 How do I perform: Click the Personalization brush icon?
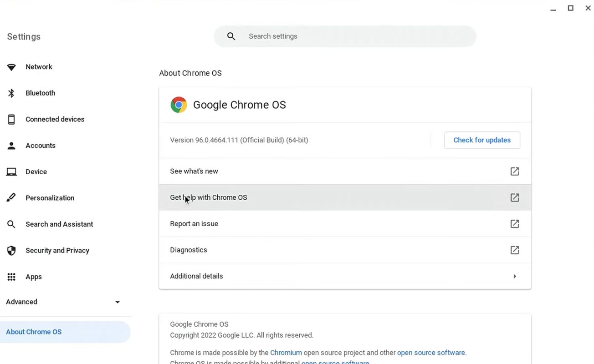click(x=11, y=198)
